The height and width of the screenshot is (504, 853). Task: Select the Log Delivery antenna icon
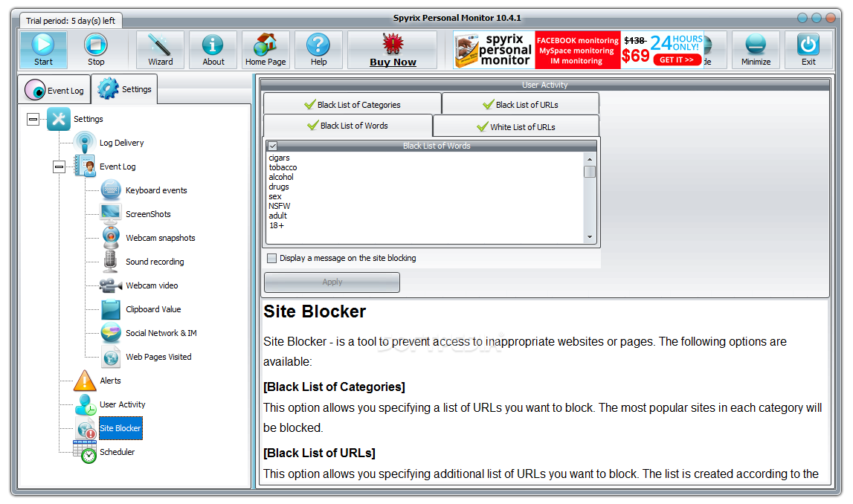click(85, 143)
